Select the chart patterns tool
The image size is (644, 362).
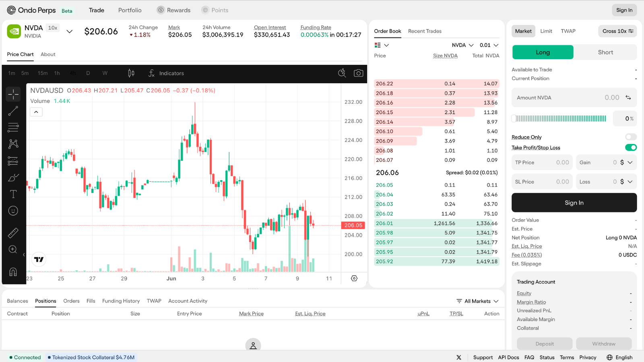(13, 144)
